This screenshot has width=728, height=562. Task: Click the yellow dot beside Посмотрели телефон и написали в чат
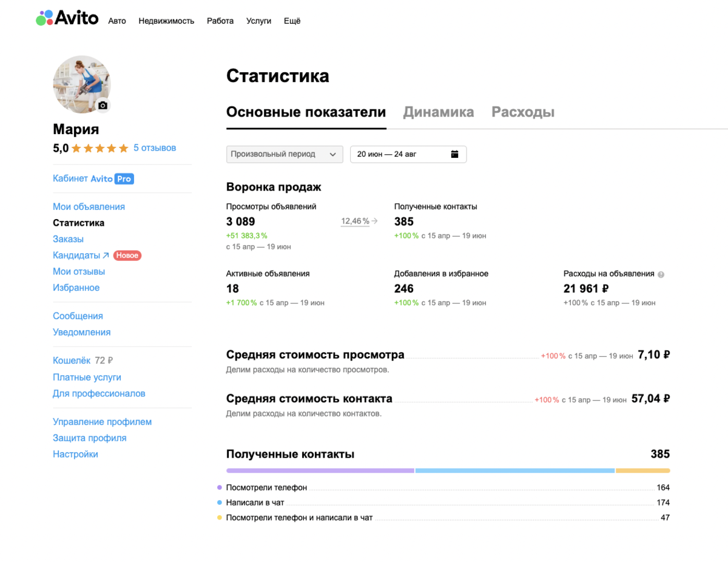(x=219, y=518)
